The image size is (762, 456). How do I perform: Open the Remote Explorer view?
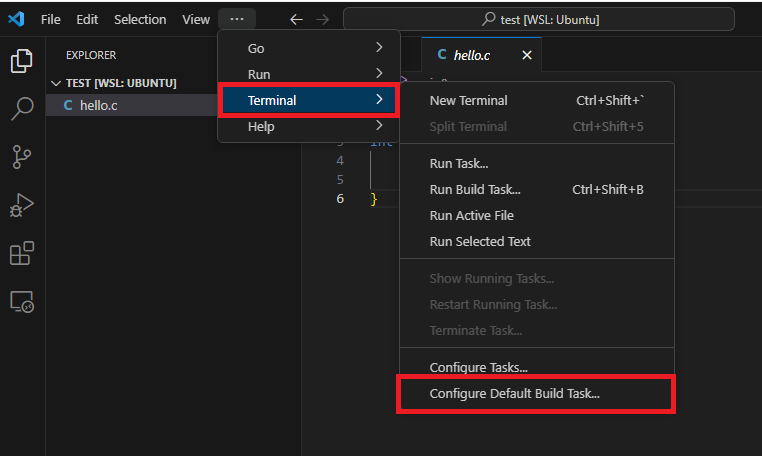click(x=21, y=301)
